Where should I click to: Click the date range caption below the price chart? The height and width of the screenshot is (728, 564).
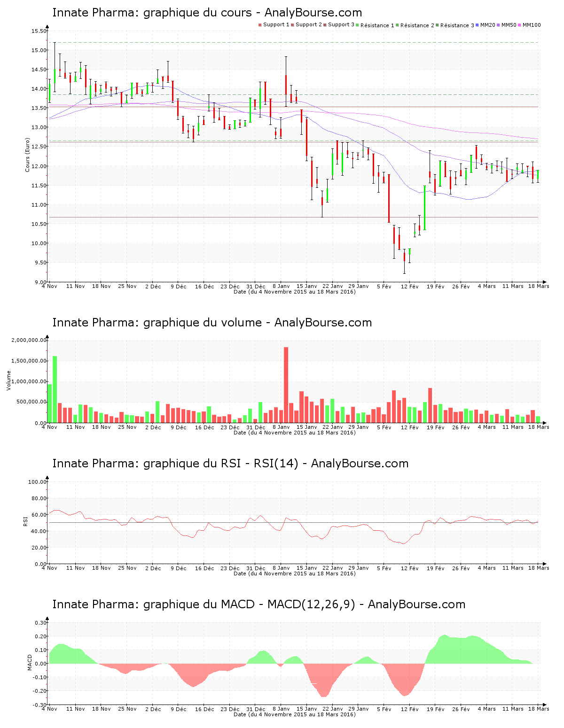[295, 292]
